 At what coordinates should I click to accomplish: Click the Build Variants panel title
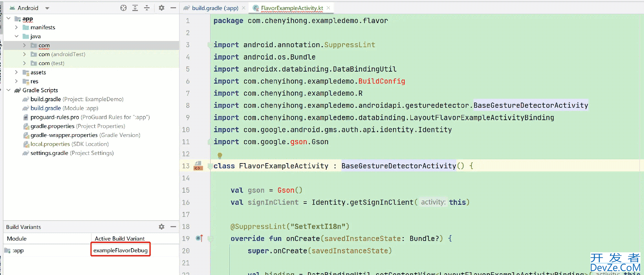tap(23, 227)
